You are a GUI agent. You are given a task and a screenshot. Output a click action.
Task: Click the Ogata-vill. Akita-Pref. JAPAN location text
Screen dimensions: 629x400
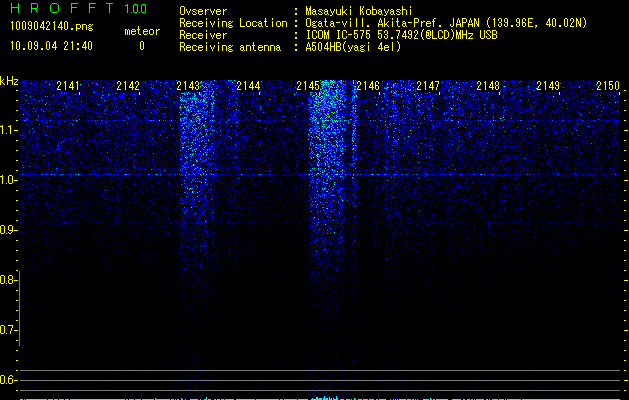coord(446,23)
